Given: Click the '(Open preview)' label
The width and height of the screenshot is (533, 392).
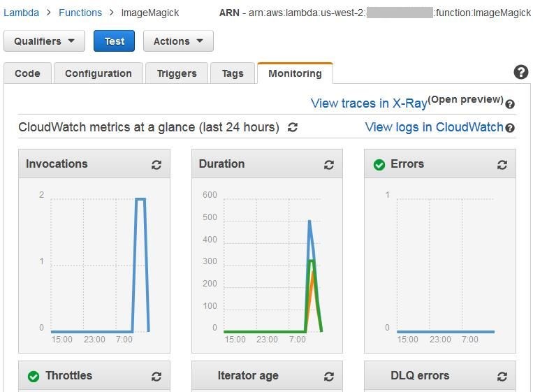Looking at the screenshot, I should coord(465,99).
